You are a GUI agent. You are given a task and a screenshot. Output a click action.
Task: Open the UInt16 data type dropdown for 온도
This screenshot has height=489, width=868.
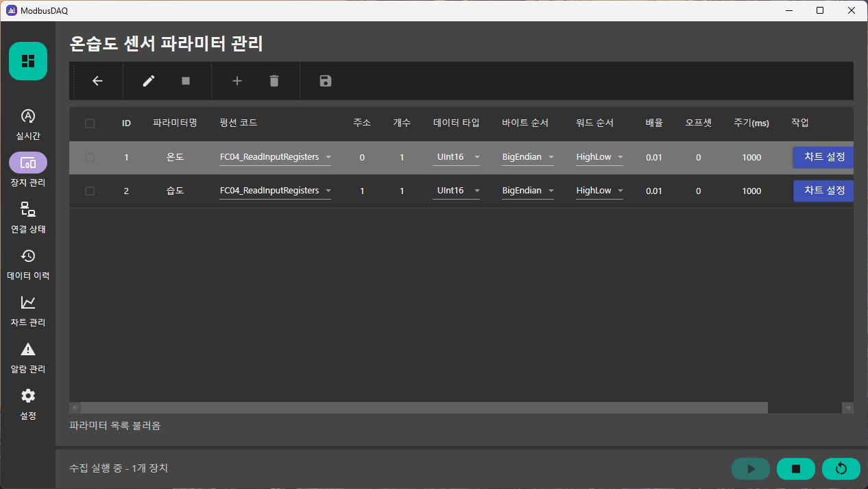click(x=457, y=157)
